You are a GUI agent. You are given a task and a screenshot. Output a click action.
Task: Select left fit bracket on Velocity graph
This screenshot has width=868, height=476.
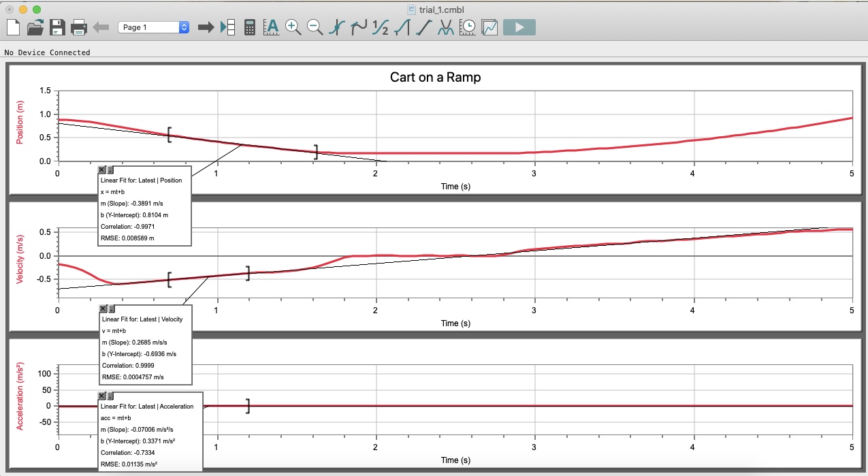[170, 279]
